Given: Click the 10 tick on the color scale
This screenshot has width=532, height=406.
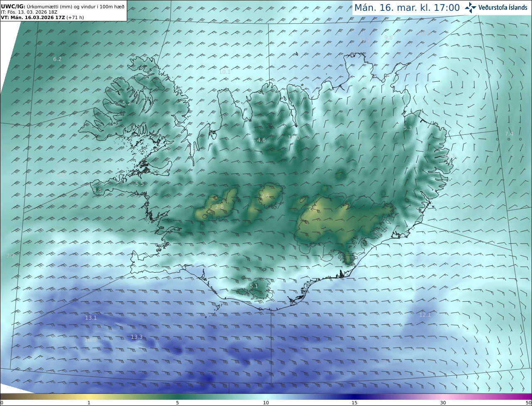Looking at the screenshot, I should coord(266,403).
